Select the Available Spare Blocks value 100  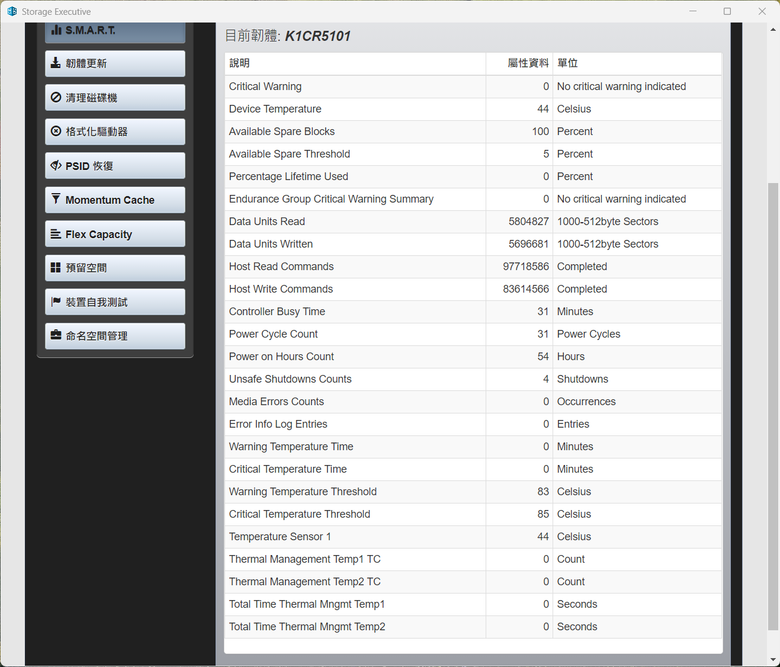[540, 131]
